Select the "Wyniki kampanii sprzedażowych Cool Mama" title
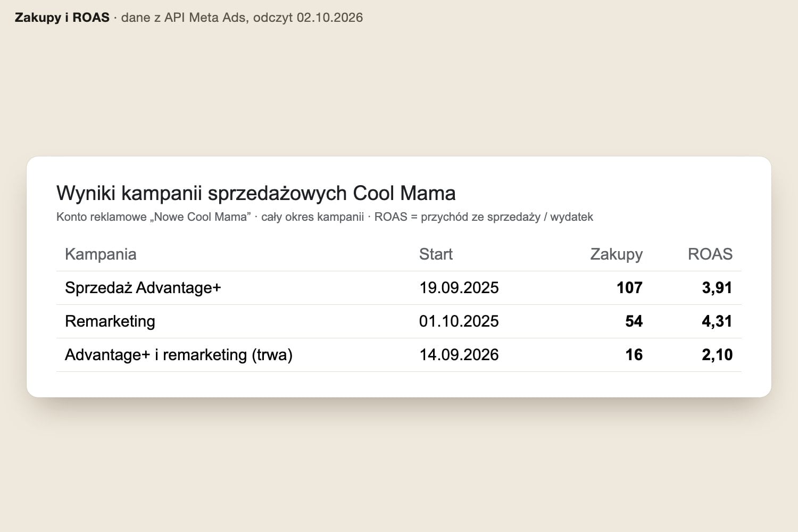Screen dimensions: 798x532 [256, 193]
